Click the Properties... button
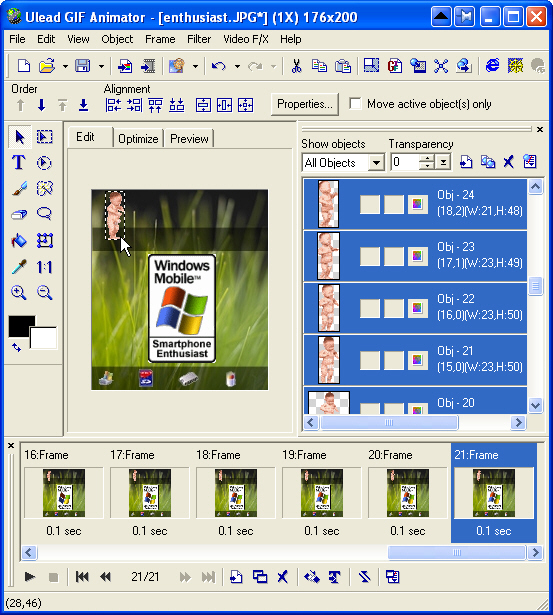This screenshot has width=553, height=615. point(305,104)
